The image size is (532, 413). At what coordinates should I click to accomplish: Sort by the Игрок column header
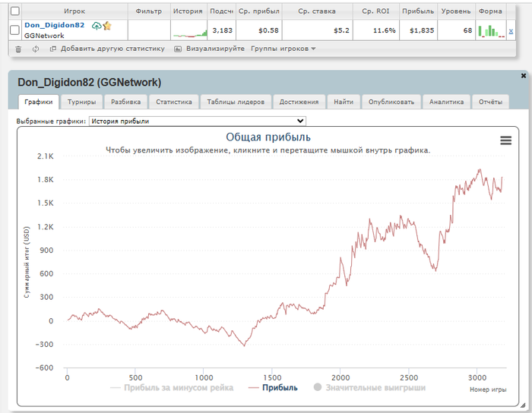[x=74, y=11]
